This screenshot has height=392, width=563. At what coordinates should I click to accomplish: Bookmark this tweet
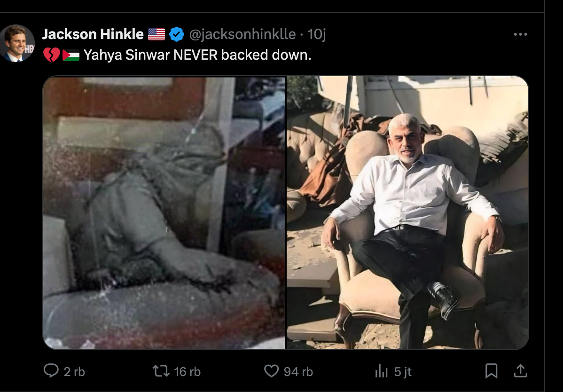point(491,371)
